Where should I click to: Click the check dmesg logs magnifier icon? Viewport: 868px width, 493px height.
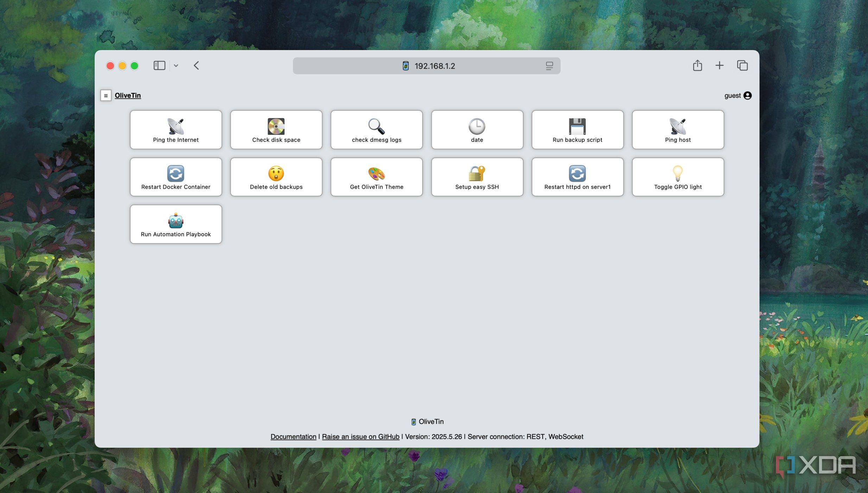[x=376, y=126]
